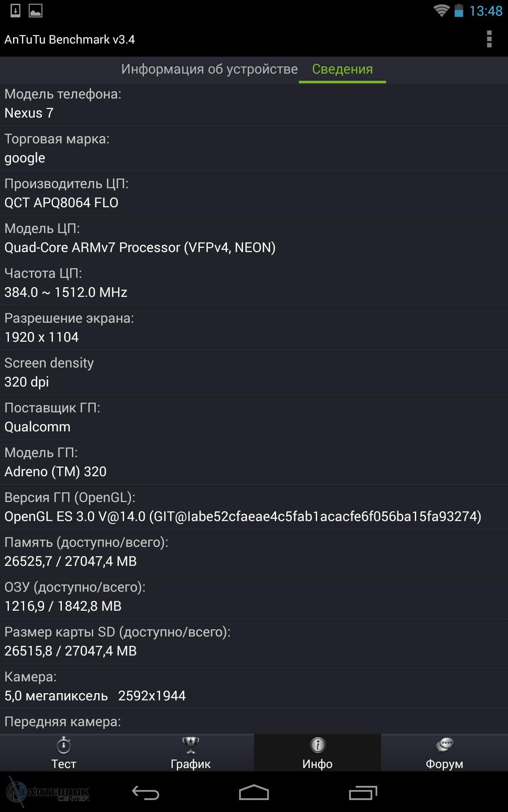The image size is (508, 812).
Task: Open the three-dot overflow menu
Action: [489, 39]
